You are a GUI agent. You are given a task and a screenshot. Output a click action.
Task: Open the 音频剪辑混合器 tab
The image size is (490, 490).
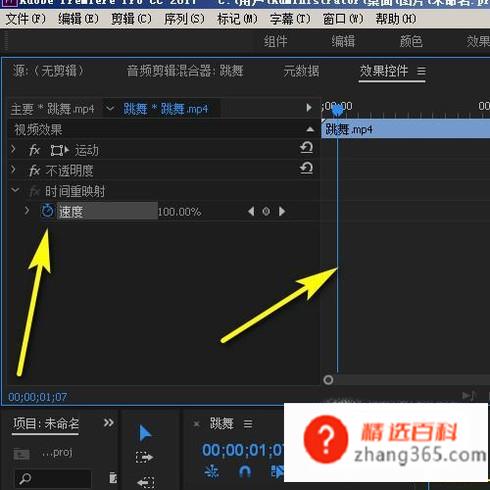pos(185,71)
